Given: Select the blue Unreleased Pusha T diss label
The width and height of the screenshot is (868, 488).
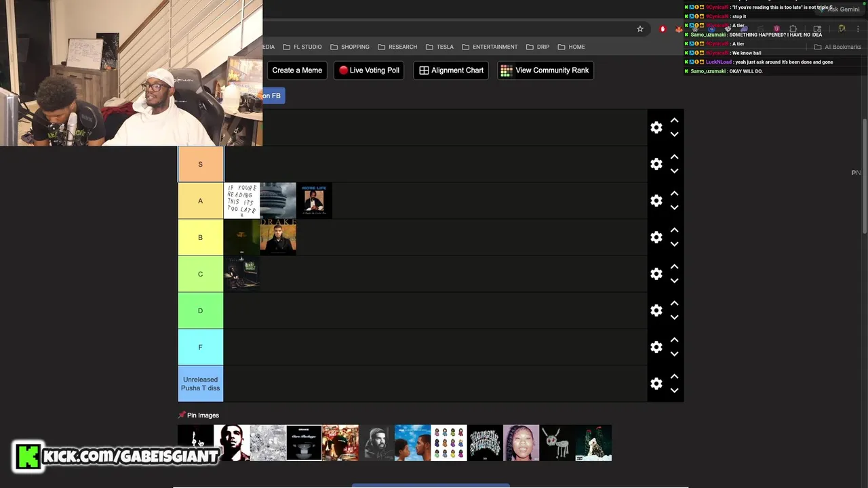Looking at the screenshot, I should (201, 384).
